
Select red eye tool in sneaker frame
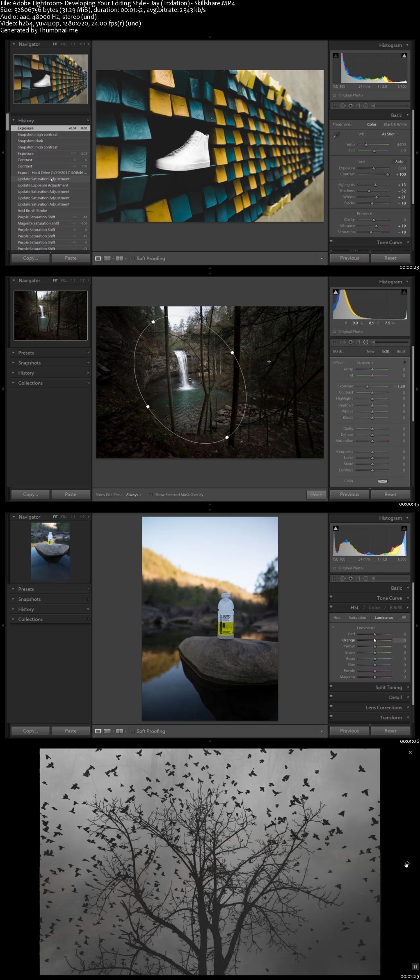click(x=351, y=106)
